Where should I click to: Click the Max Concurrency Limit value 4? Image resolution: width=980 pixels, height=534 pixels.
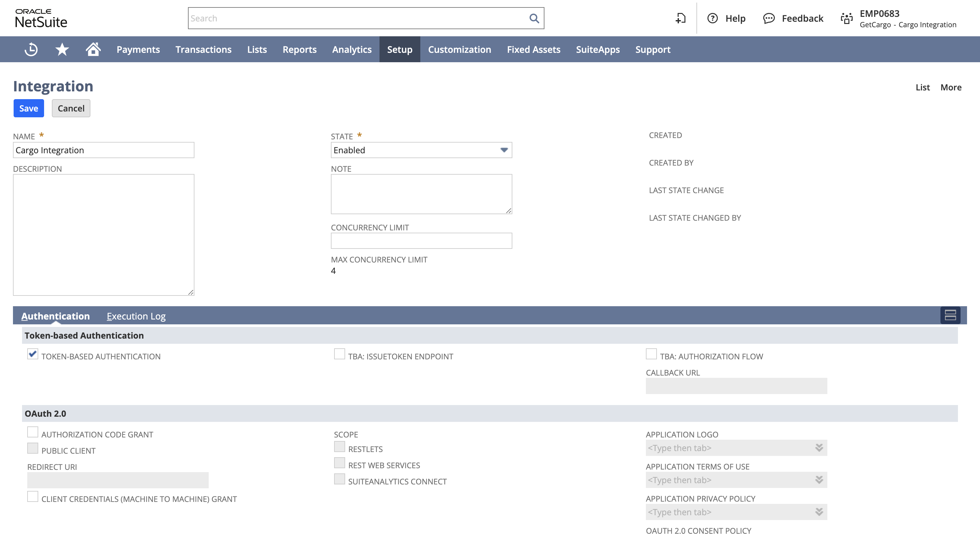tap(333, 271)
